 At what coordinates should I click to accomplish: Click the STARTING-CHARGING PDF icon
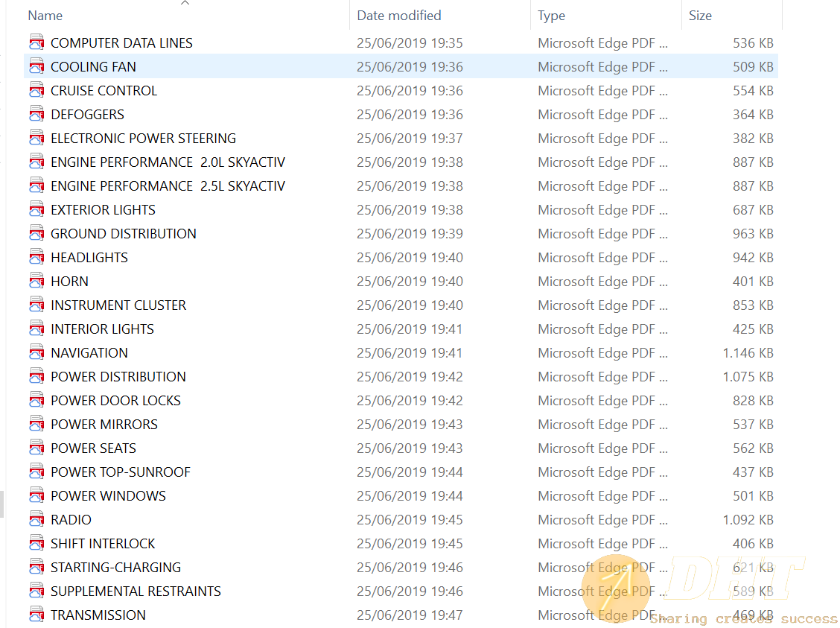(x=36, y=568)
